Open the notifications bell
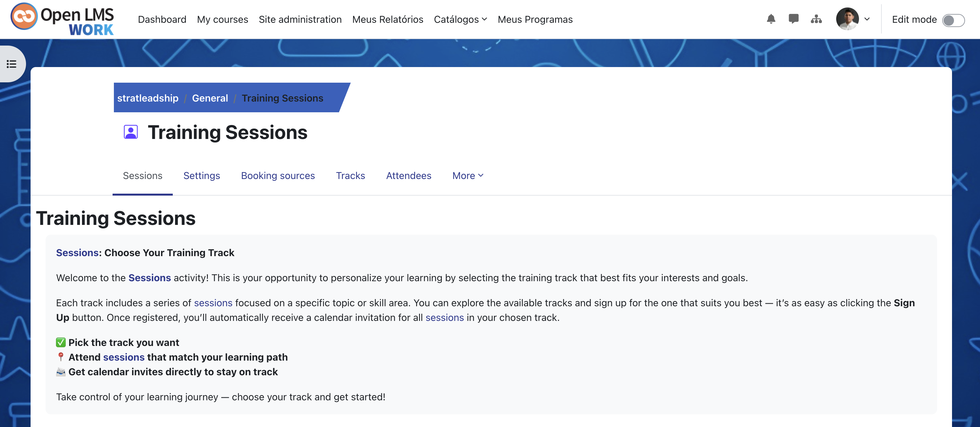Viewport: 980px width, 427px height. coord(771,19)
